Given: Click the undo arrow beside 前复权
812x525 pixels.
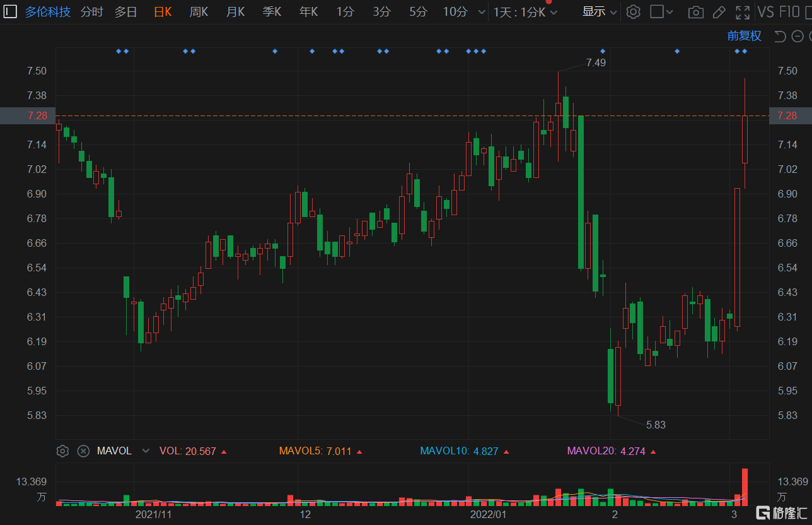Looking at the screenshot, I should (x=780, y=36).
